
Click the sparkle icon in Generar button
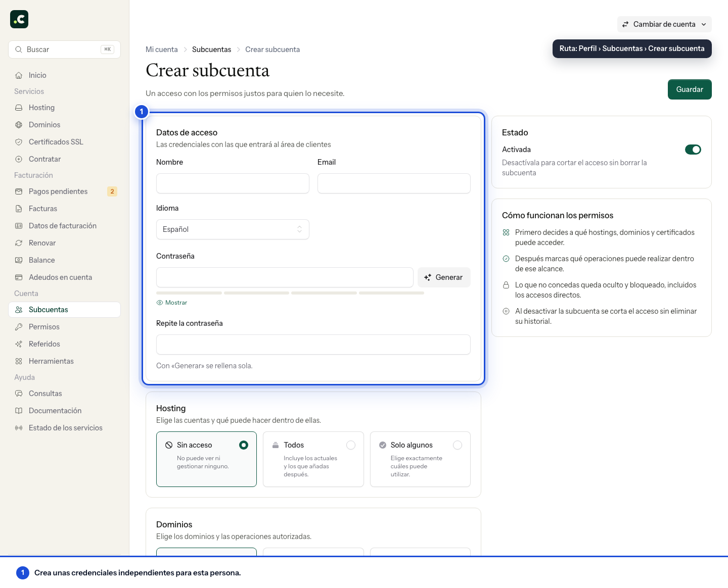[428, 277]
